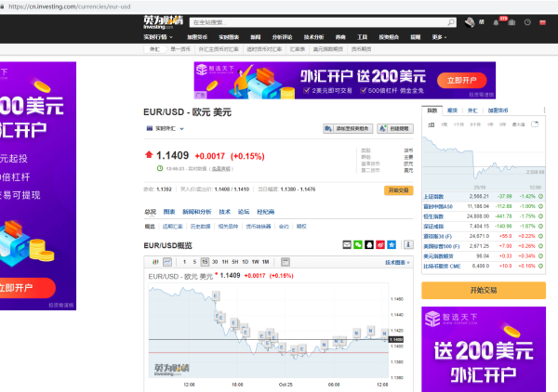Open the 实时外汇 data source dropdown under the title
558x392 pixels.
[x=166, y=128]
